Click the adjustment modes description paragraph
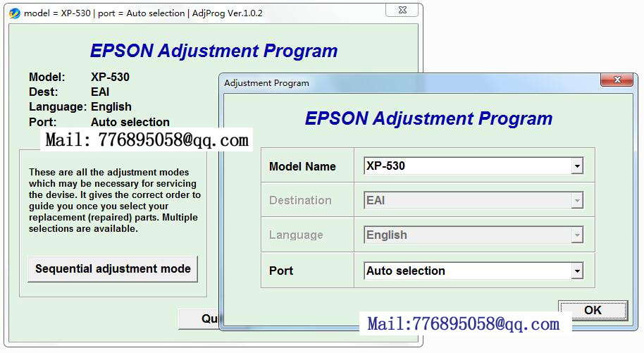The image size is (644, 353). tap(115, 201)
